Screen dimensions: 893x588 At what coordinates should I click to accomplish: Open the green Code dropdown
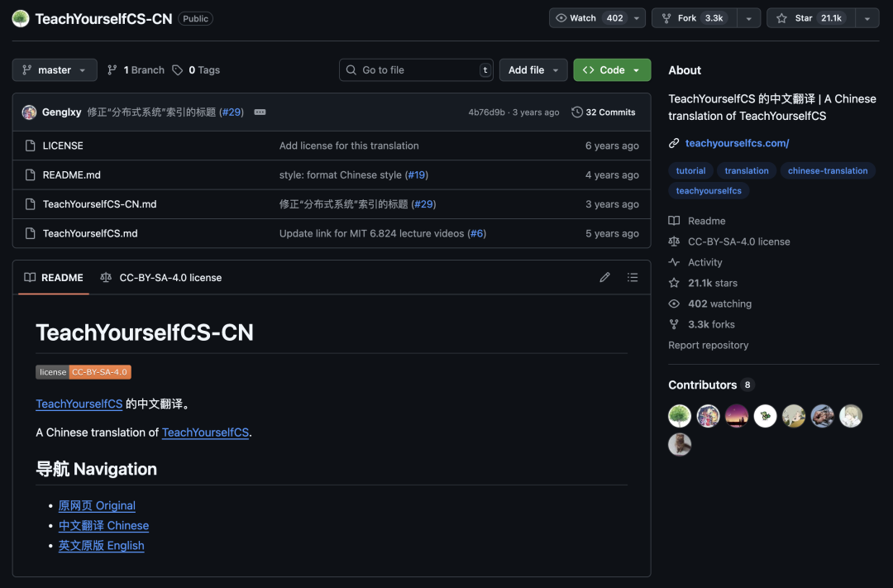[612, 70]
